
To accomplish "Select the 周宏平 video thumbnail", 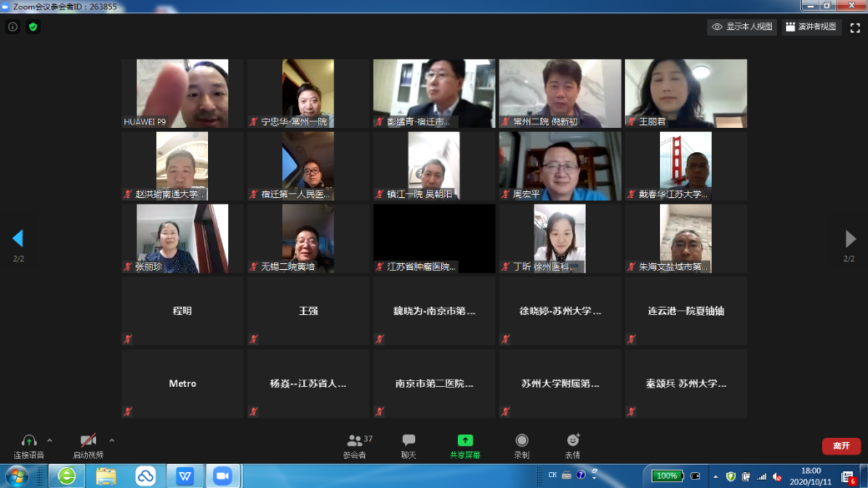I will click(x=560, y=165).
